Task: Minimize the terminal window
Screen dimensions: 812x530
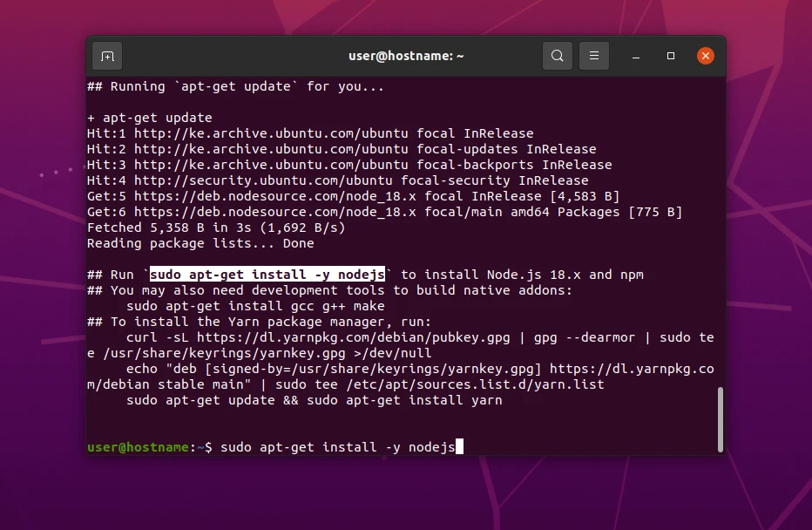Action: pyautogui.click(x=637, y=56)
